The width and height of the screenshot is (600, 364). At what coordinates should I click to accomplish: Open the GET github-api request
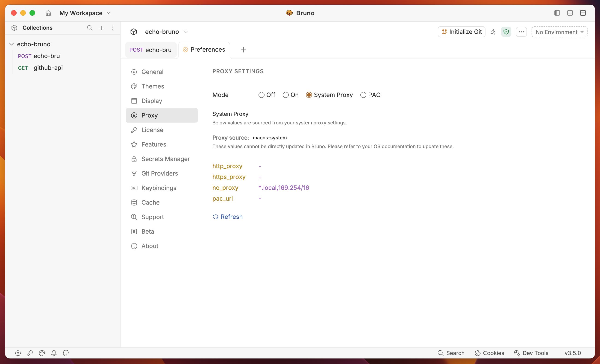(x=40, y=68)
